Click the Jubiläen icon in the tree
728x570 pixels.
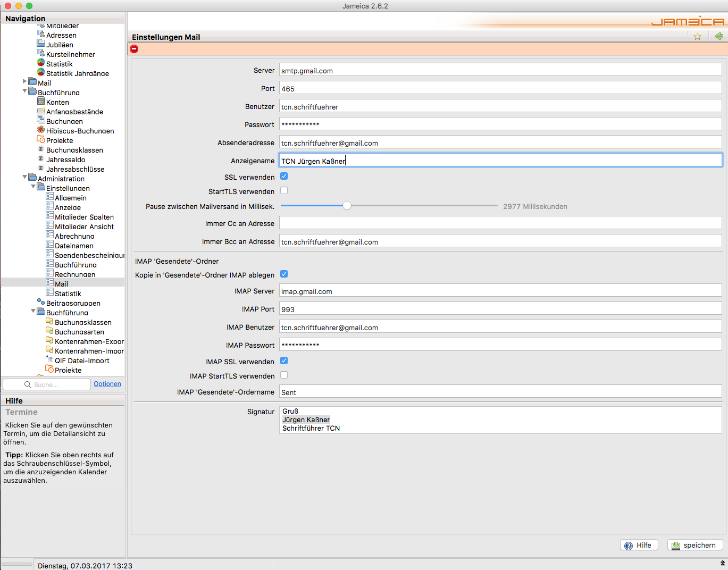point(41,44)
